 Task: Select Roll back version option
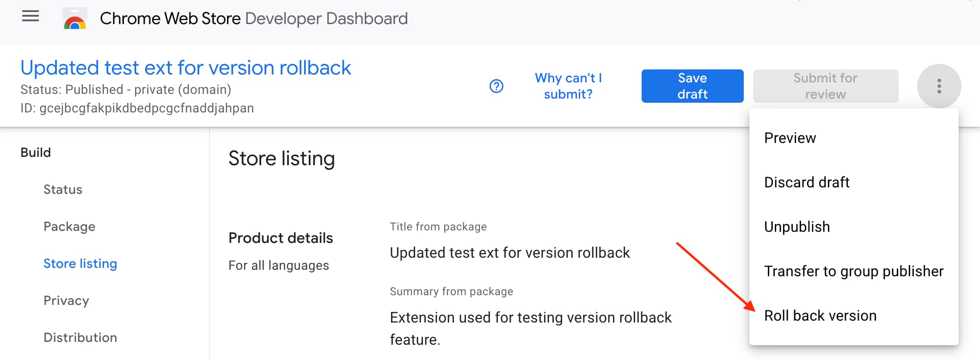(x=821, y=316)
